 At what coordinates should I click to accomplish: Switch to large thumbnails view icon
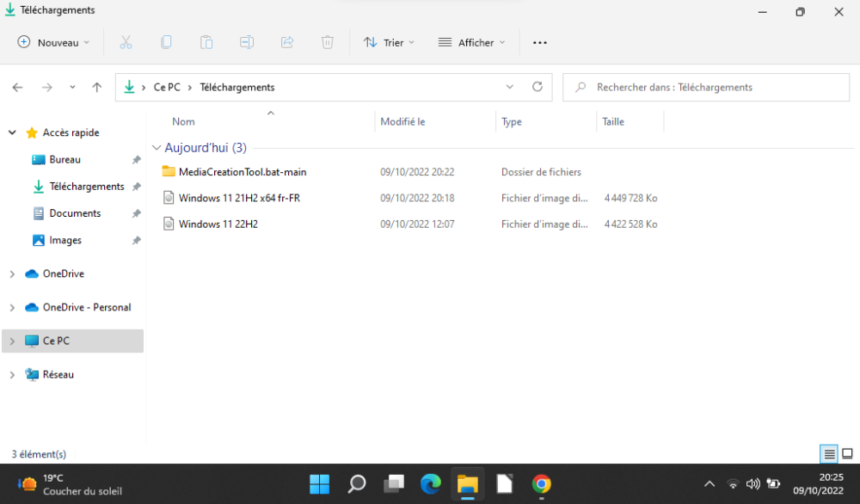[x=847, y=453]
